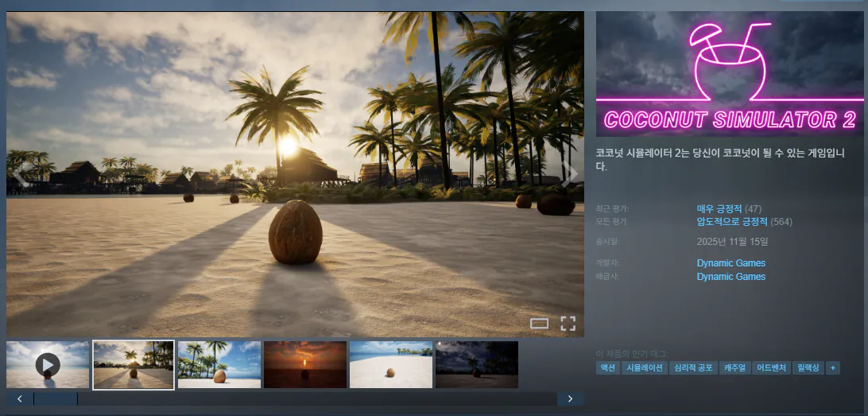
Task: Click the Coconut Simulator 2 header image
Action: point(730,74)
